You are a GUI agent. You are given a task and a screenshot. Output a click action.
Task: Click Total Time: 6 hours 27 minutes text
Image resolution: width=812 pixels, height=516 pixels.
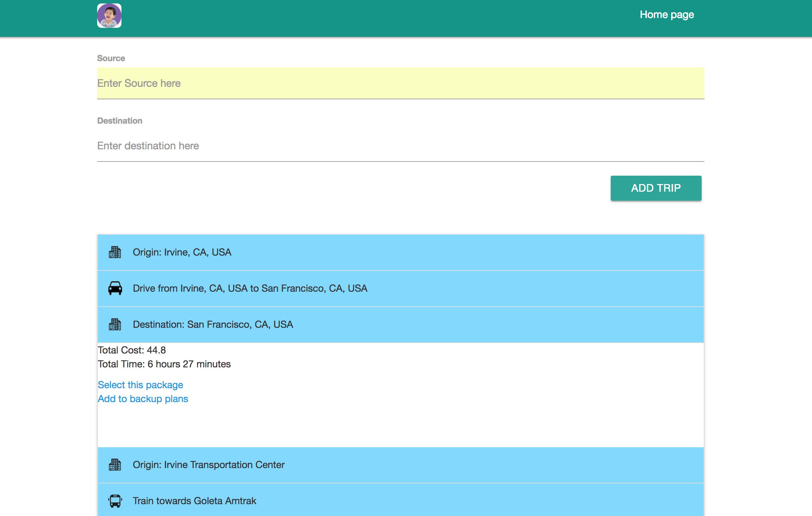pyautogui.click(x=164, y=364)
